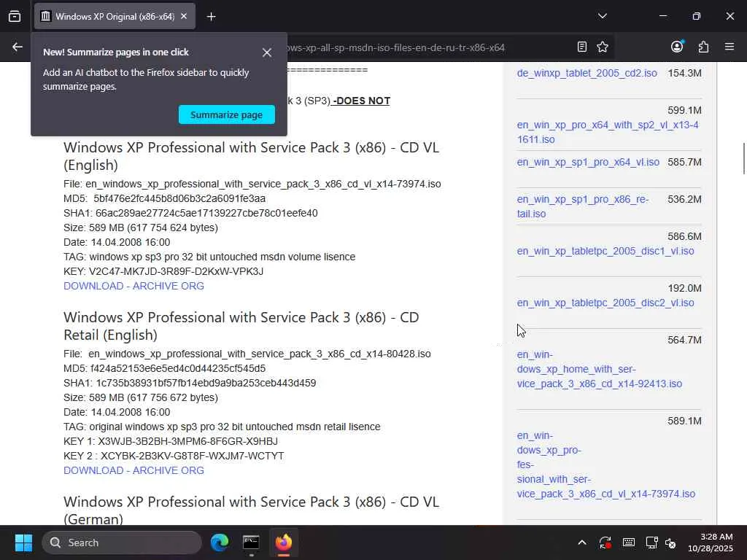
Task: Click KEY 2 : XCYBK-2B3KV text line
Action: coord(174,456)
